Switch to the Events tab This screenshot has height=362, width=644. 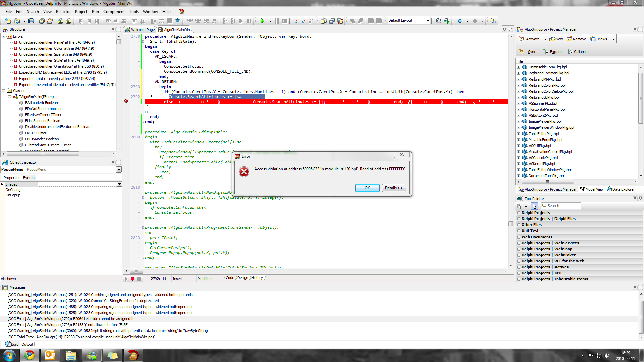pos(28,178)
